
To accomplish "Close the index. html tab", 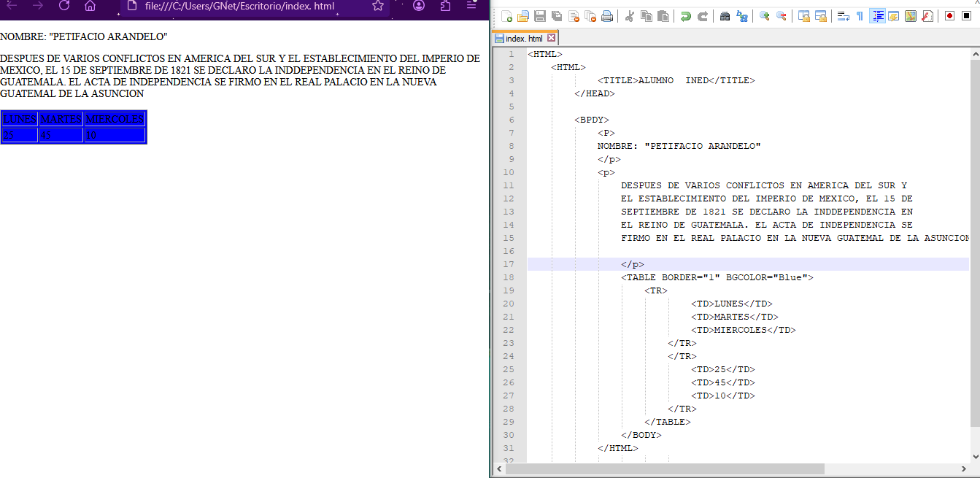I will point(551,38).
